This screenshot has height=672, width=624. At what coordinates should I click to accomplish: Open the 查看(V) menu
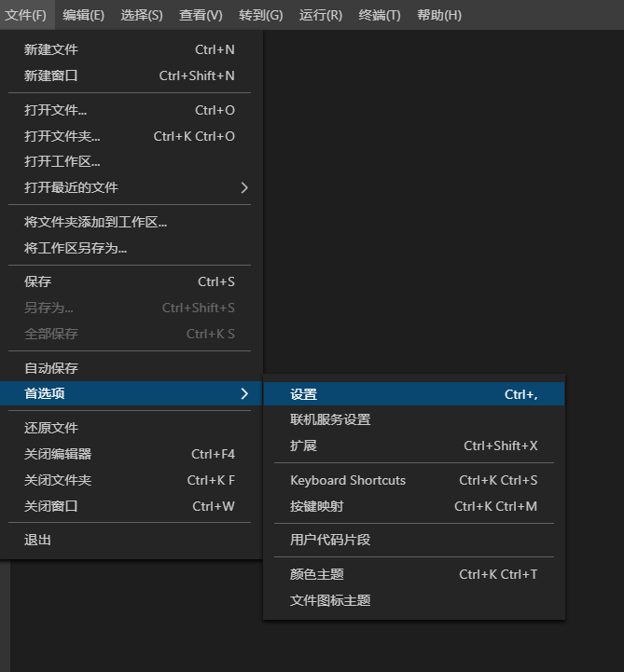pyautogui.click(x=201, y=15)
